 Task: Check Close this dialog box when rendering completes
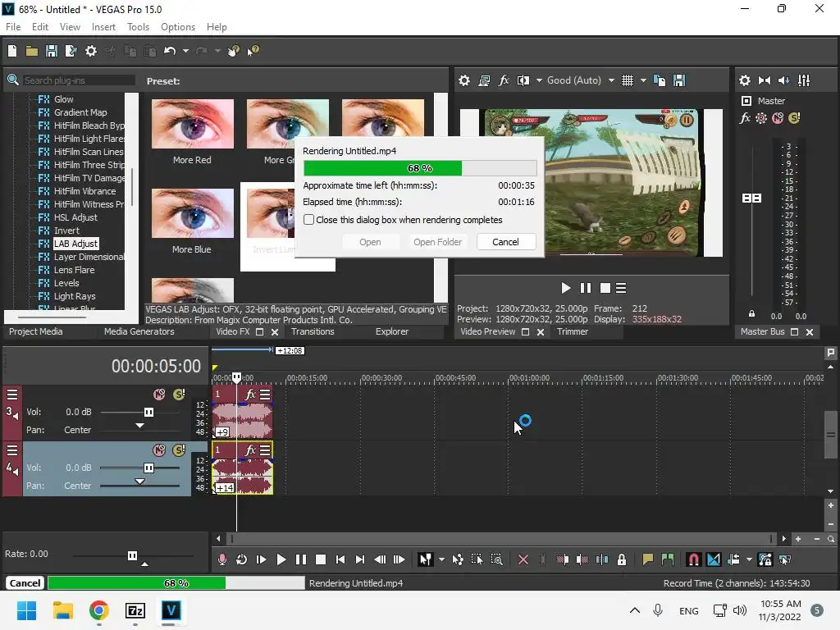[308, 220]
